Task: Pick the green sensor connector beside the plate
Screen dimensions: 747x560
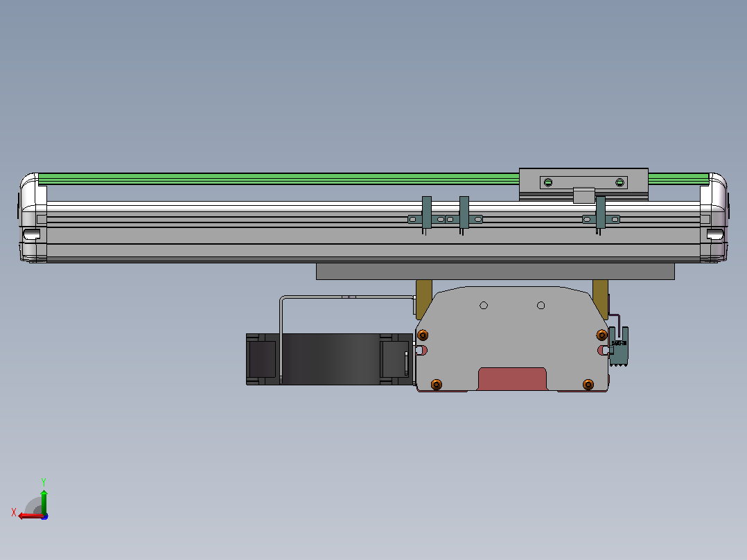Action: (x=619, y=347)
